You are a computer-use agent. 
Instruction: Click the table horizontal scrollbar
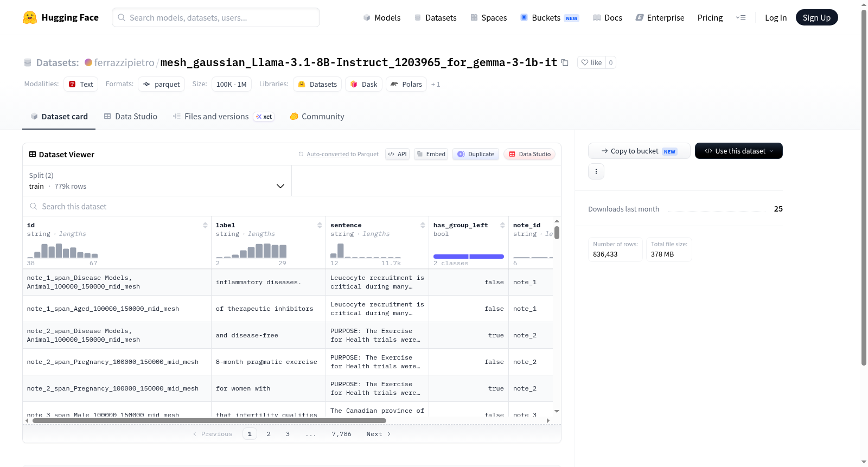(209, 420)
